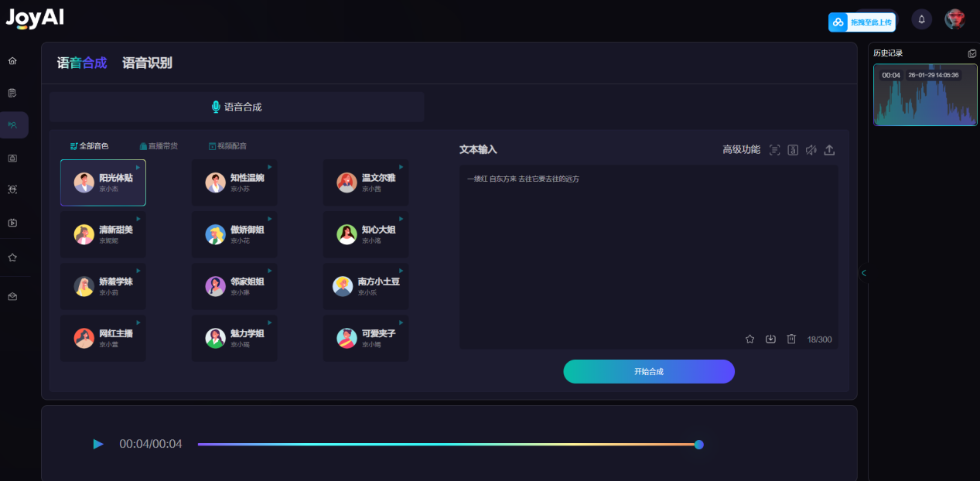Select the 娇羞学妹 voice card
The width and height of the screenshot is (980, 481).
pos(103,286)
